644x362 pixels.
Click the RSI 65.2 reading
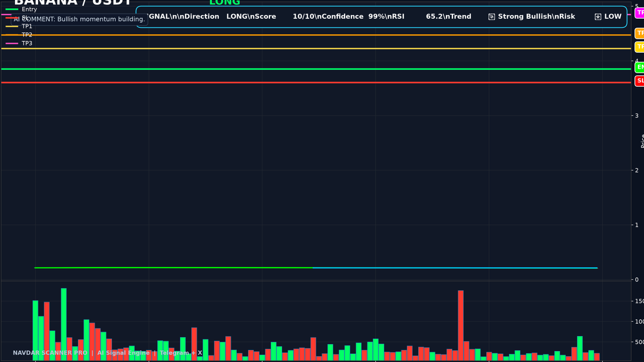coord(434,17)
